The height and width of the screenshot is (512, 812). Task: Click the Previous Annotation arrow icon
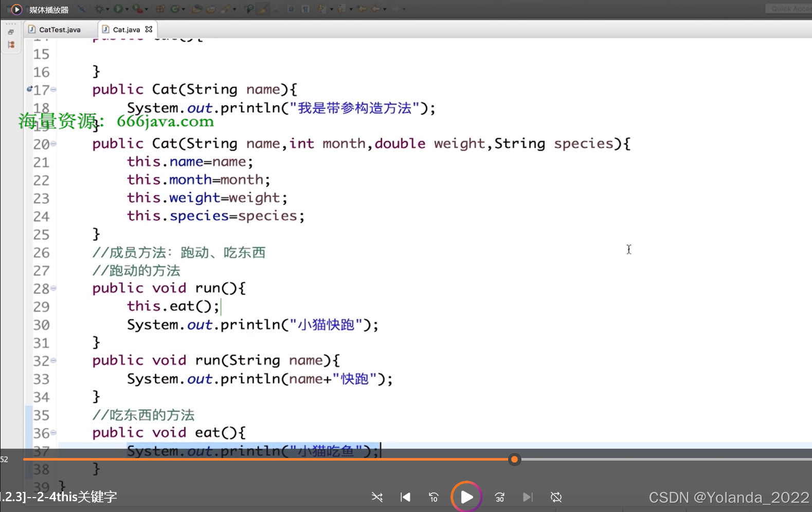click(341, 9)
